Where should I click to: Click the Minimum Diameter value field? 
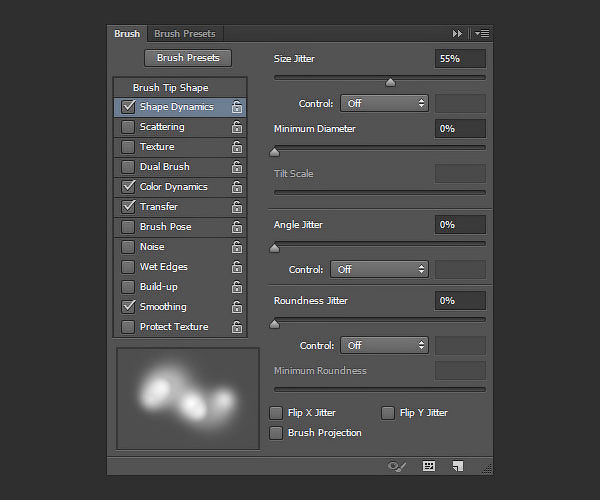(460, 129)
